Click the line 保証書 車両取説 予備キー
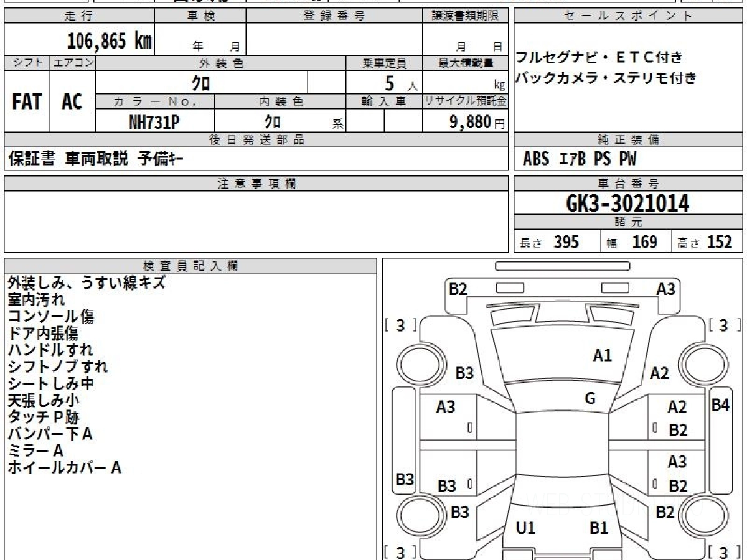This screenshot has height=560, width=747. pyautogui.click(x=96, y=159)
